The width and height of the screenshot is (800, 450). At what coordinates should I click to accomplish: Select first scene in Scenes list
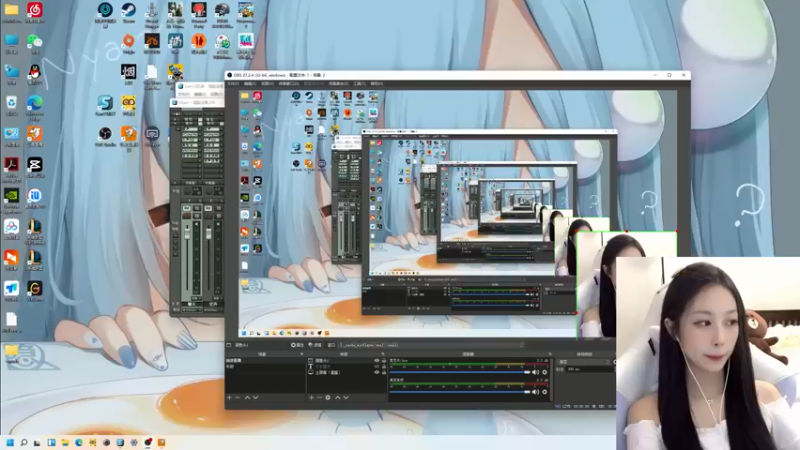pyautogui.click(x=265, y=360)
